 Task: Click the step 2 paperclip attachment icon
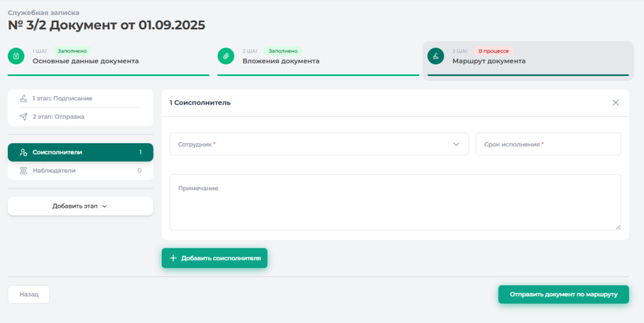point(226,56)
